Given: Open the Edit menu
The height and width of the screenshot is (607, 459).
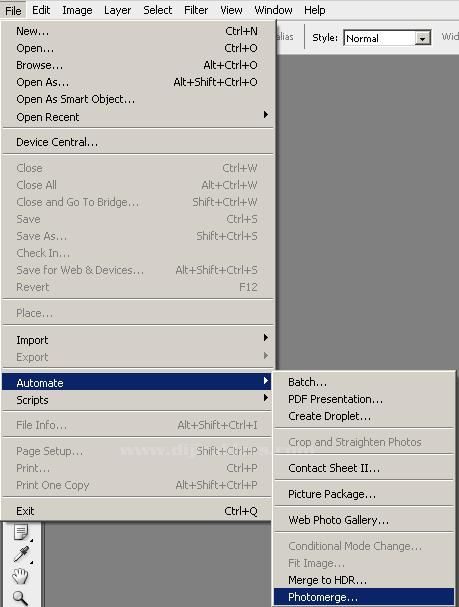Looking at the screenshot, I should click(41, 10).
